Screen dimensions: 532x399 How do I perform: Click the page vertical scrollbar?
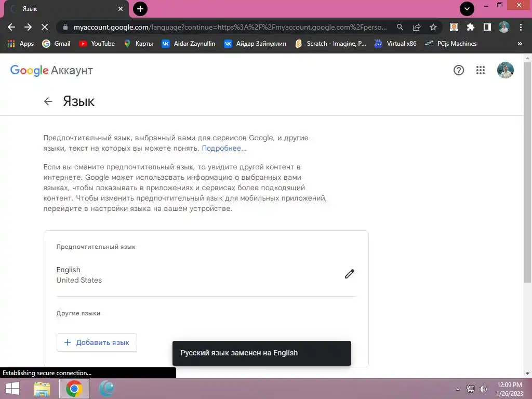click(x=527, y=172)
